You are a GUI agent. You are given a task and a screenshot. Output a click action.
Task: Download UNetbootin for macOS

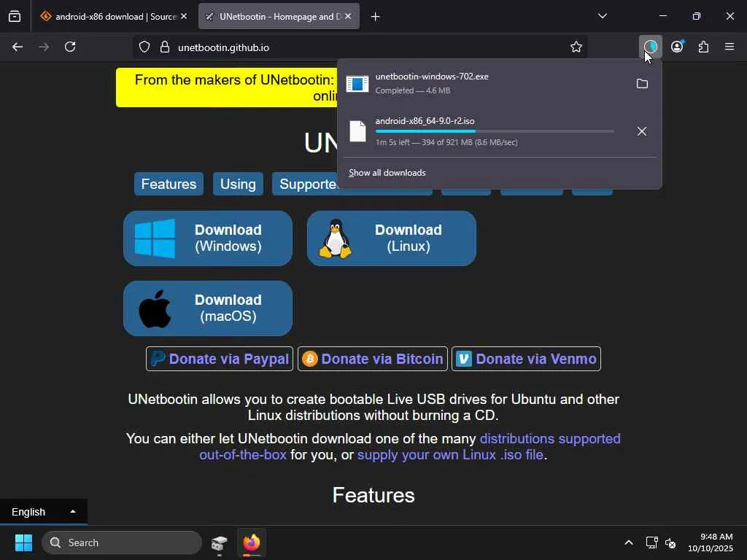pos(208,308)
